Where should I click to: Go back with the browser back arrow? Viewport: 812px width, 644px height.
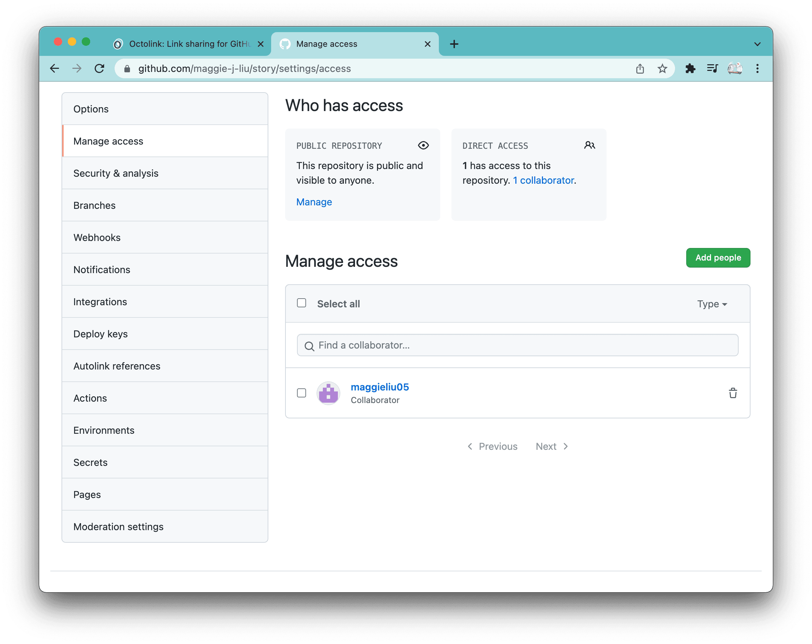click(55, 68)
